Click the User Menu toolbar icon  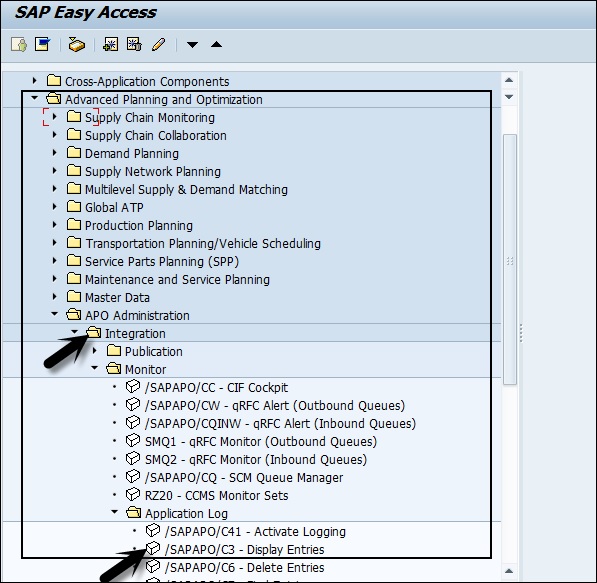click(19, 45)
